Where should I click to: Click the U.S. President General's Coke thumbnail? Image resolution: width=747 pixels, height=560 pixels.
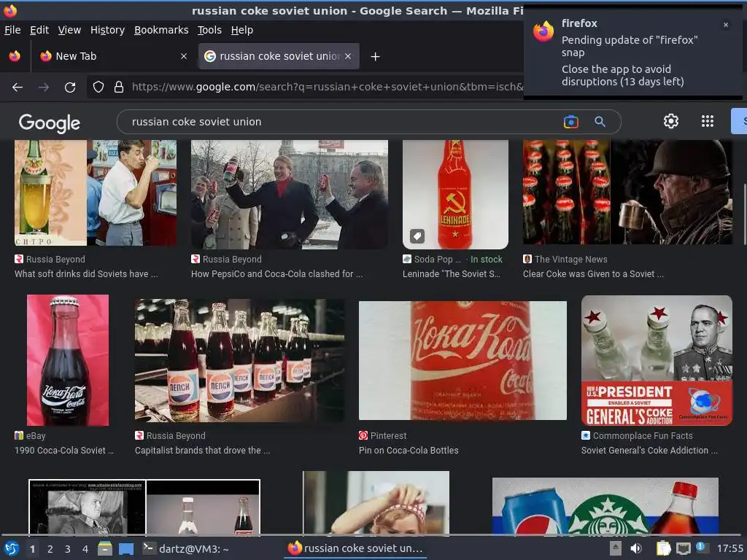tap(657, 360)
